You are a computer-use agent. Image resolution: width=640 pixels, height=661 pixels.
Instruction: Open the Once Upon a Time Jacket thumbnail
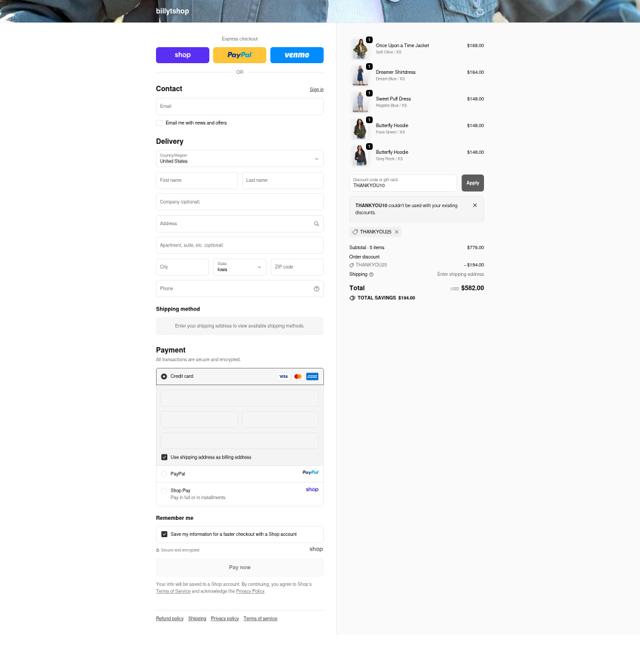pos(360,48)
